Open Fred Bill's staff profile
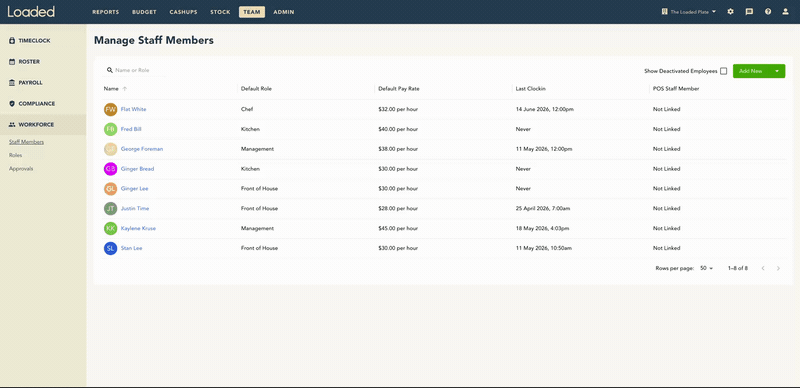 (131, 129)
